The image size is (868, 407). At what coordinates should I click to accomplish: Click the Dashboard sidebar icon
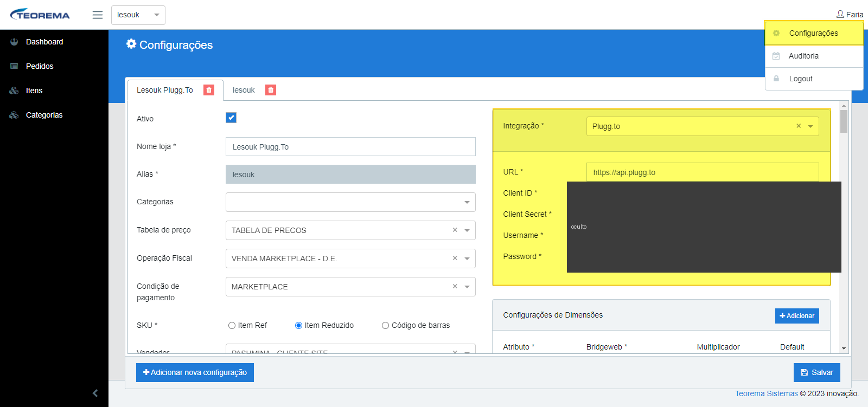pos(14,42)
